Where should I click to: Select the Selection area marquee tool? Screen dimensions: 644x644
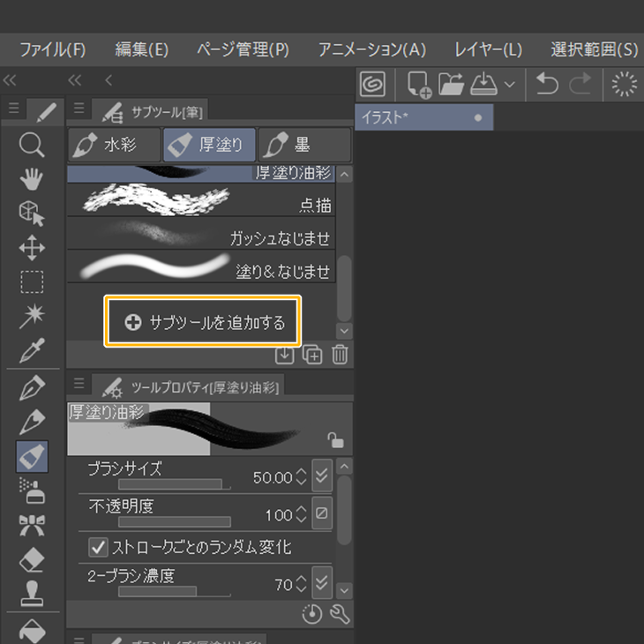(32, 281)
